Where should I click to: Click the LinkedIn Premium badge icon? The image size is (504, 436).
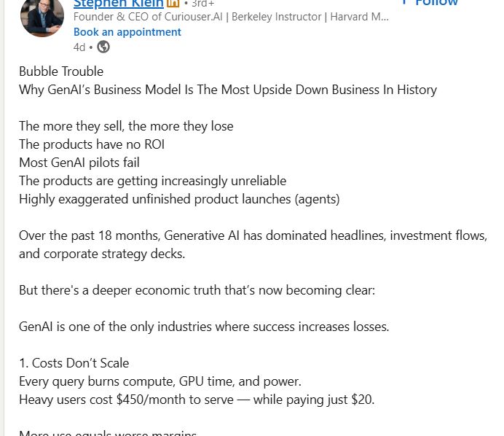[174, 4]
